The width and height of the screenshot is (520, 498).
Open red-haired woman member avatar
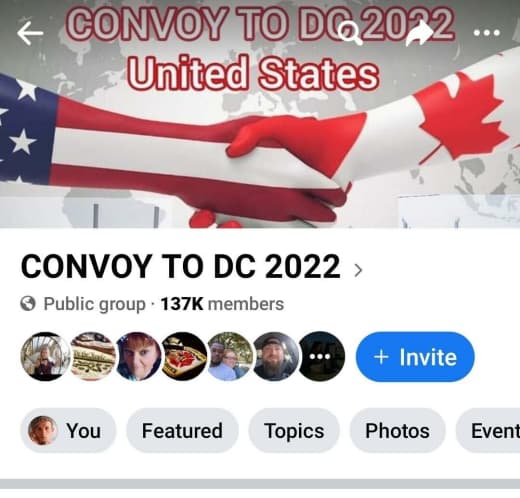[138, 356]
